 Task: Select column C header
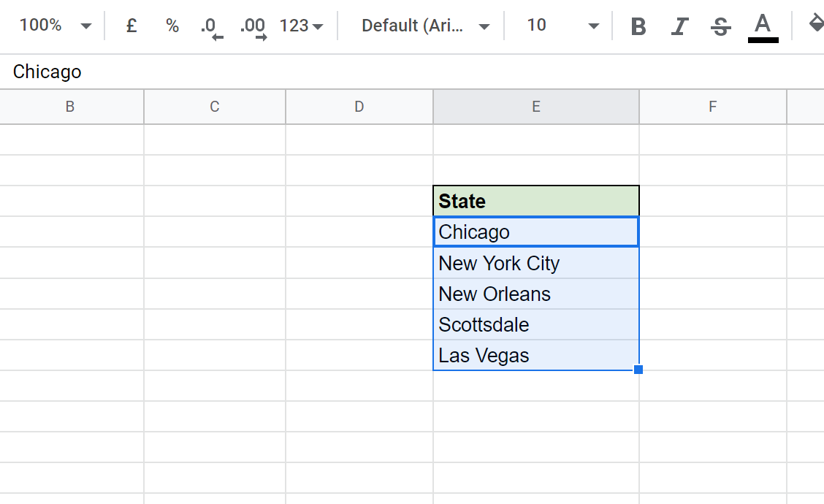click(215, 107)
